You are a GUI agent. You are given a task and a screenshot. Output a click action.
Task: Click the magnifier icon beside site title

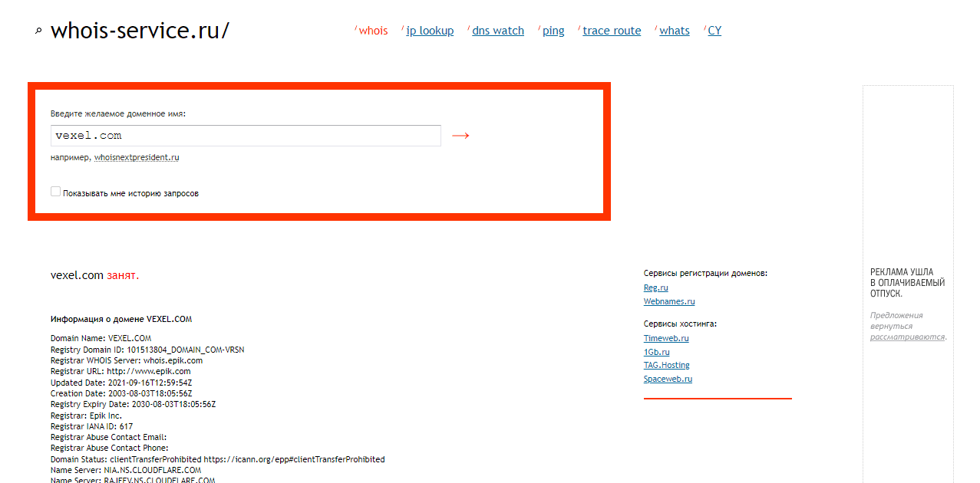38,31
